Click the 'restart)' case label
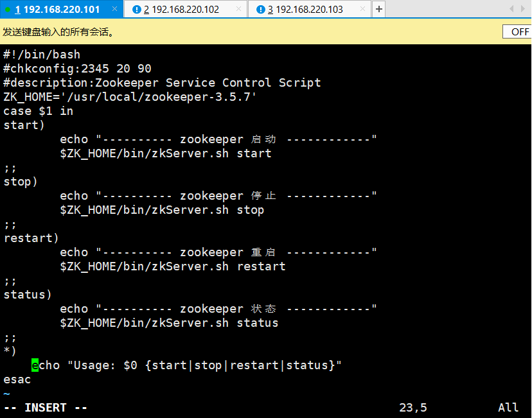This screenshot has width=532, height=418. pos(31,238)
